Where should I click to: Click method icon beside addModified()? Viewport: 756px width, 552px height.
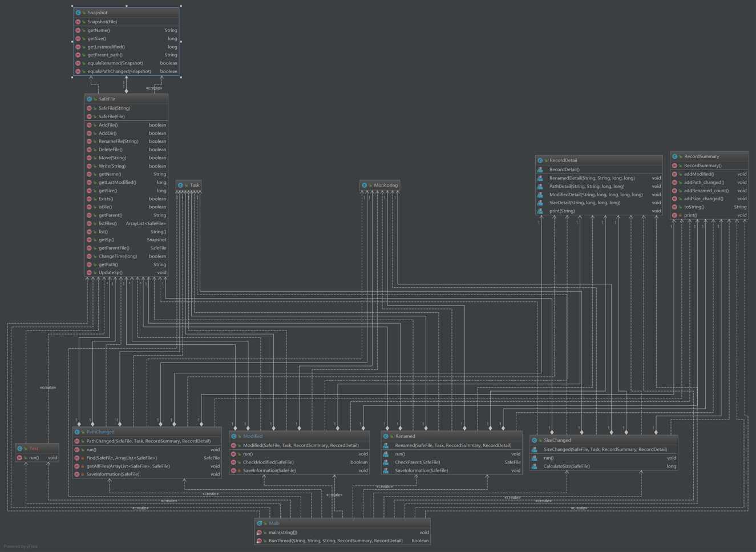(674, 174)
